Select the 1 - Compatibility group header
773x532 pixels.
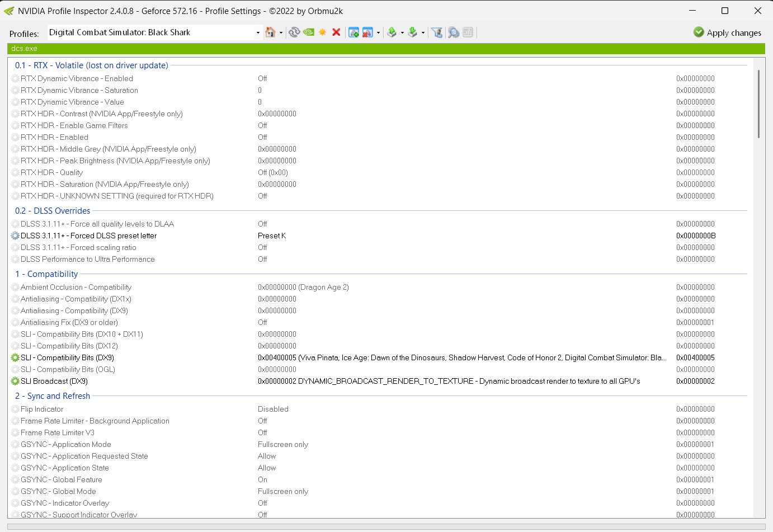click(x=46, y=274)
